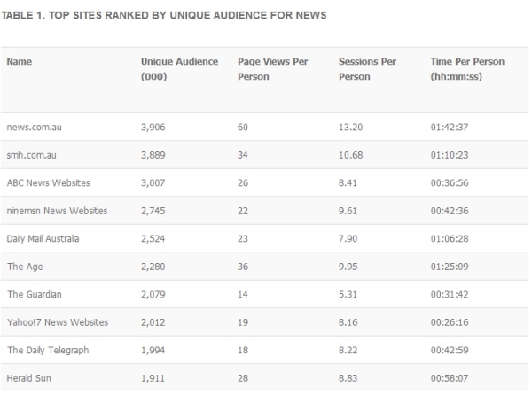Click page views '14' for The Guardian
This screenshot has width=532, height=395.
point(243,294)
